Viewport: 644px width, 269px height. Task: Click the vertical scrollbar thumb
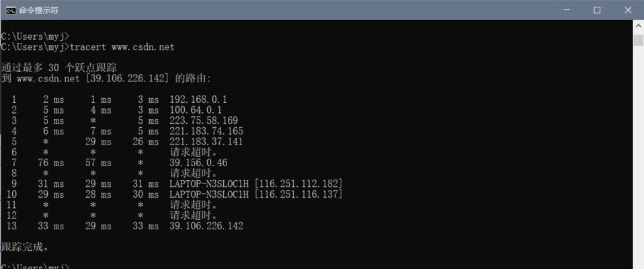[638, 40]
